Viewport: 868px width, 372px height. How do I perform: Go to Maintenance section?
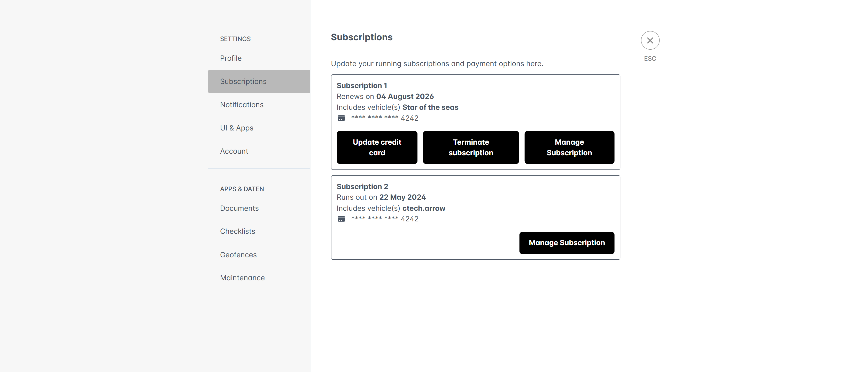[242, 278]
